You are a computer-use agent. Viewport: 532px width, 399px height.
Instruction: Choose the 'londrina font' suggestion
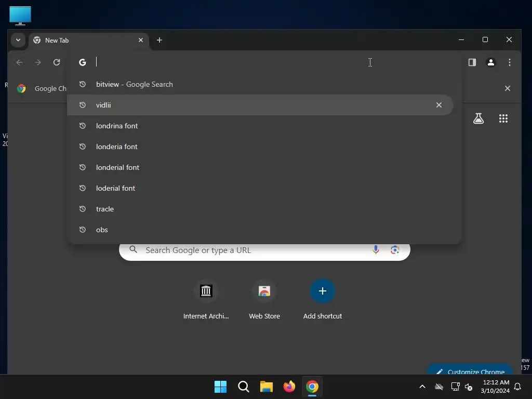coord(260,126)
